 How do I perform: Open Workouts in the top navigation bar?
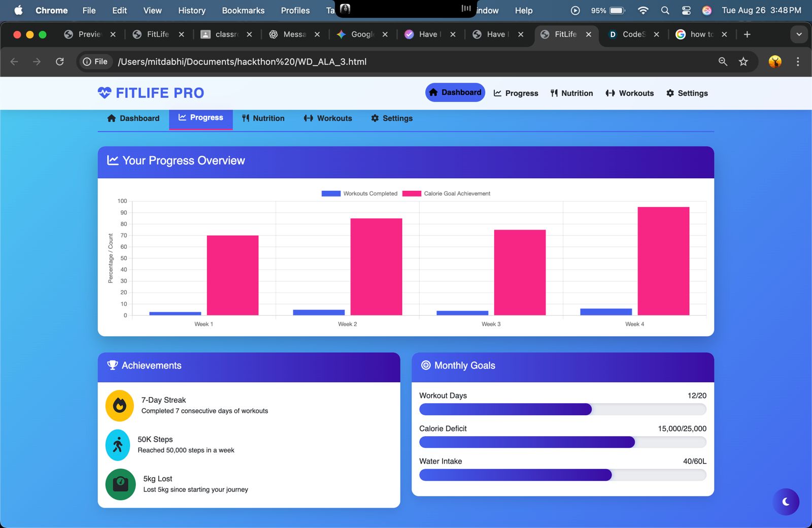tap(629, 93)
